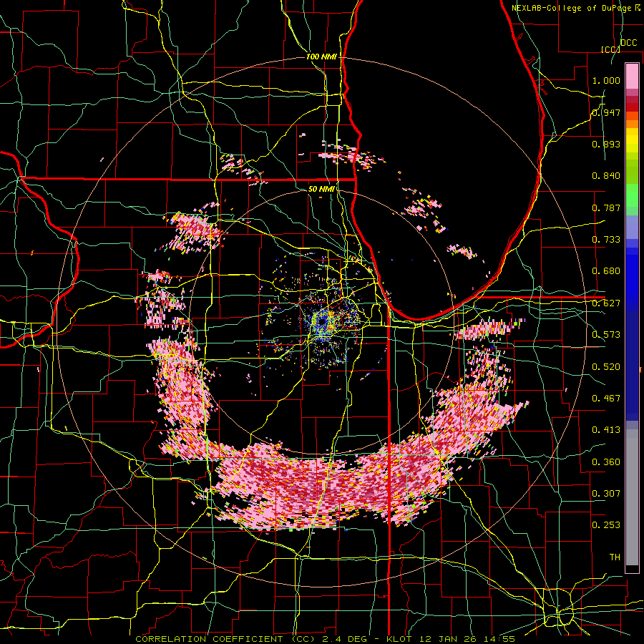The height and width of the screenshot is (644, 644).
Task: Select the 0.467 scale value
Action: tap(606, 398)
